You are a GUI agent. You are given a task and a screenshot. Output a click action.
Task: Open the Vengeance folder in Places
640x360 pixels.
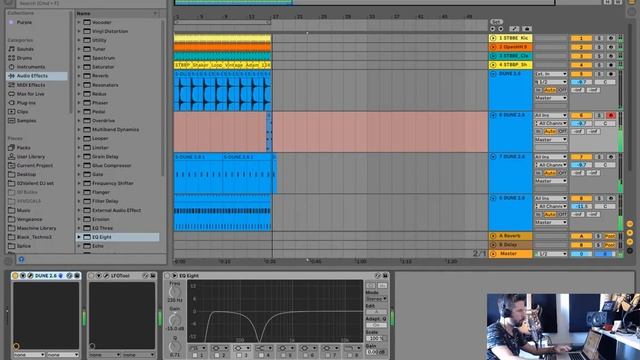(x=29, y=219)
